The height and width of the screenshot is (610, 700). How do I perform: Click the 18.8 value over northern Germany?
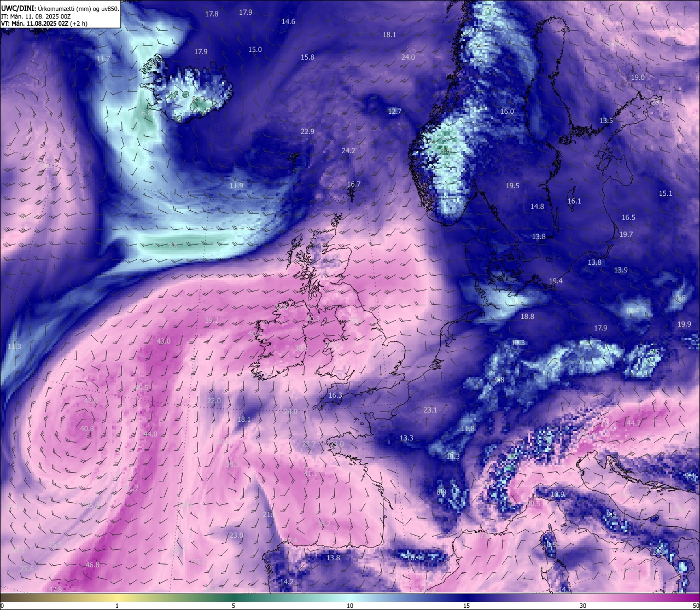point(527,317)
